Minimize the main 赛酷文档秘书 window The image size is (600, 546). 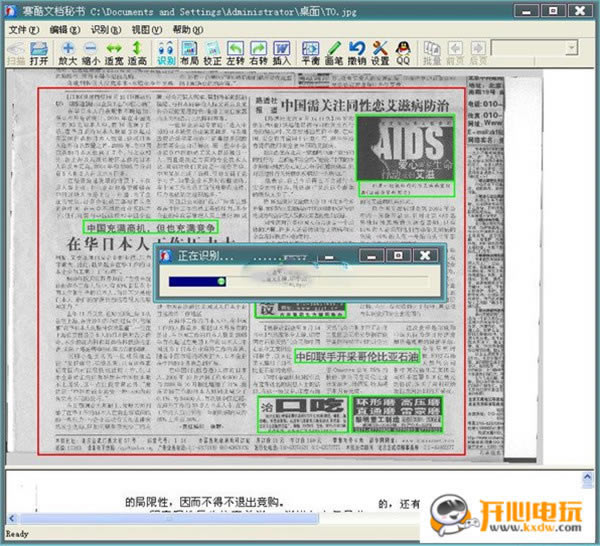tap(526, 11)
